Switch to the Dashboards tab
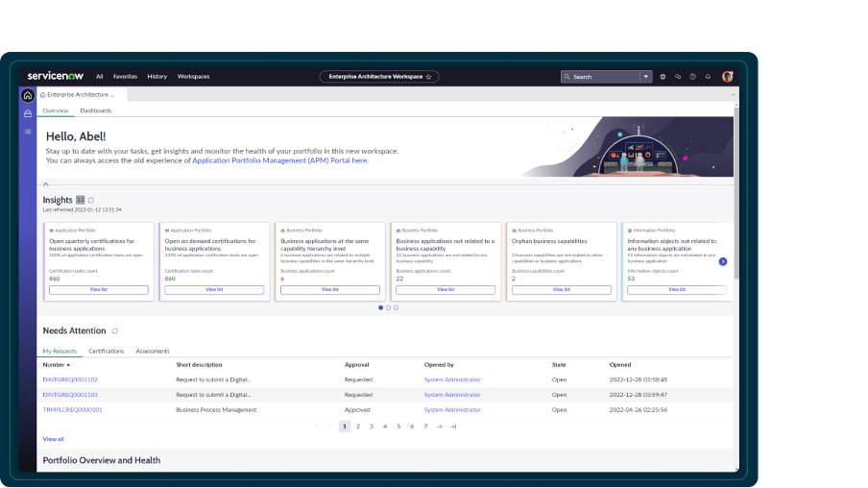Screen dimensions: 868x488 96,110
